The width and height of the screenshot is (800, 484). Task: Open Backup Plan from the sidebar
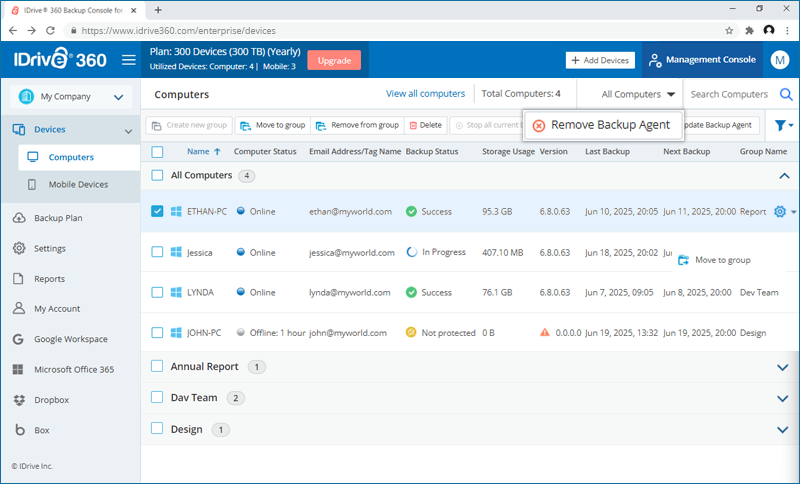pyautogui.click(x=58, y=218)
